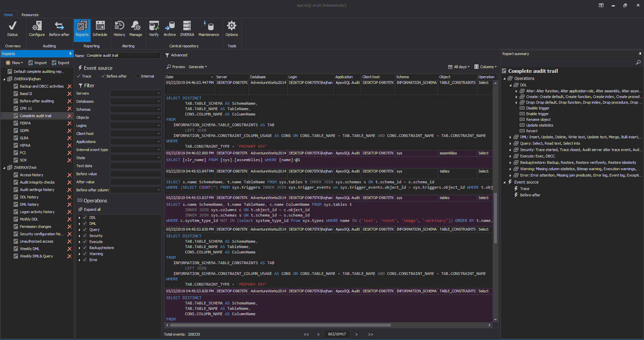Click the horizontal scrollbar of the events grid
This screenshot has height=340, width=644.
click(281, 325)
